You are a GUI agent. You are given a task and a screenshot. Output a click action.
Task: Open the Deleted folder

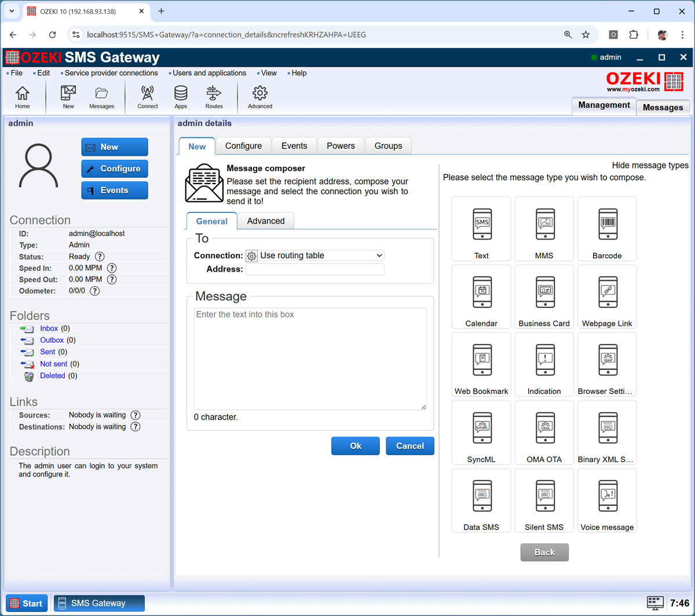pyautogui.click(x=53, y=375)
